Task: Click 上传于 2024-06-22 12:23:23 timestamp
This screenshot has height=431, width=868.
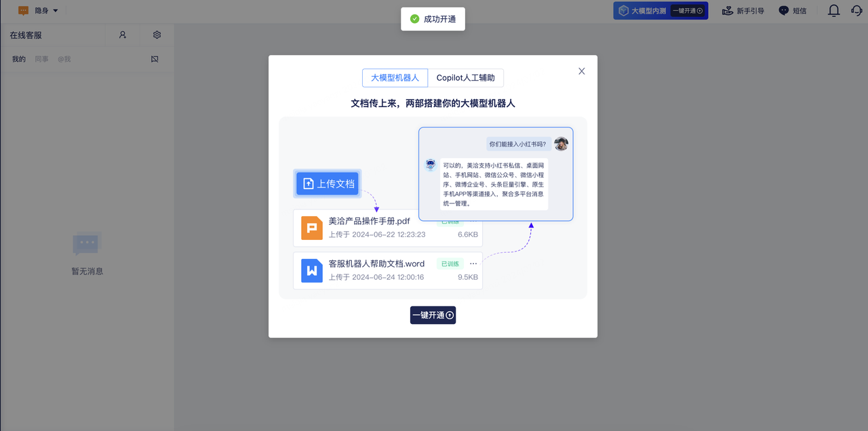Action: pyautogui.click(x=377, y=234)
